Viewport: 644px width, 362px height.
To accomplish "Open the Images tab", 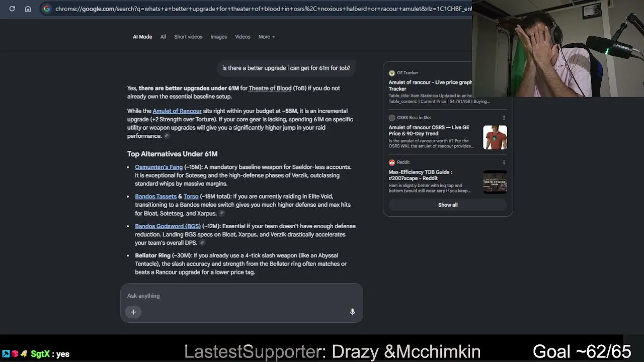I will coord(218,37).
